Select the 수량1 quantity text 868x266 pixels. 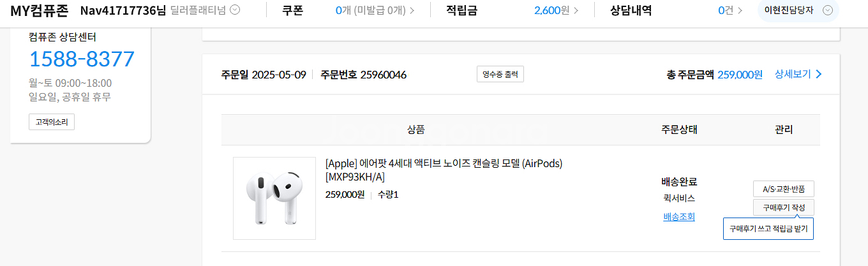388,194
